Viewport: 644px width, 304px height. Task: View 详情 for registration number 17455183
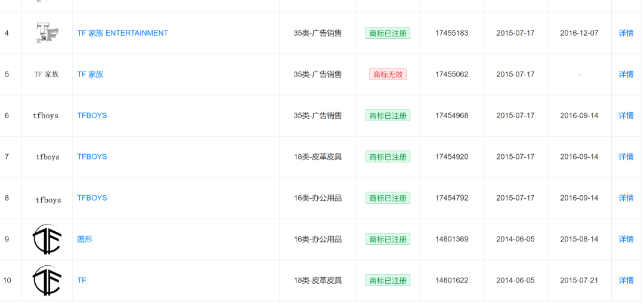click(626, 33)
